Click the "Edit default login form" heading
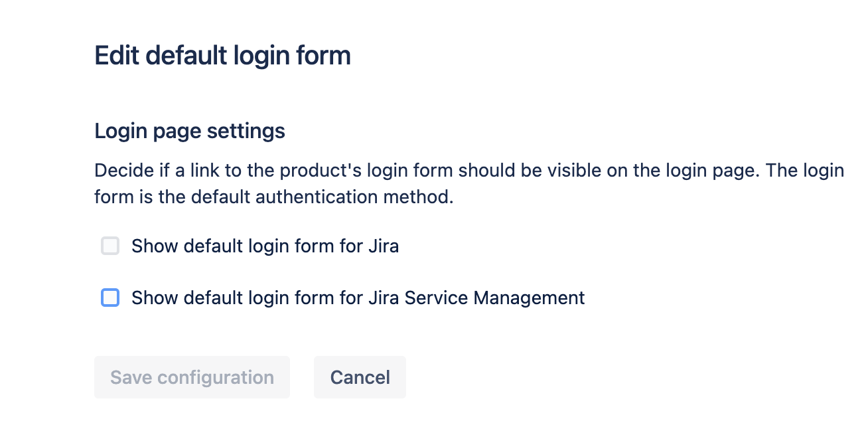This screenshot has height=433, width=868. 222,56
